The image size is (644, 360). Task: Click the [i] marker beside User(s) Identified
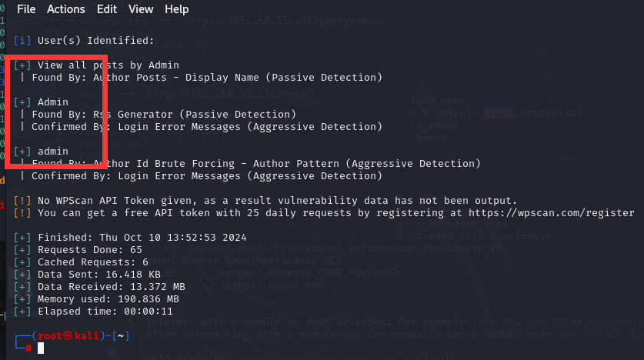(22, 41)
